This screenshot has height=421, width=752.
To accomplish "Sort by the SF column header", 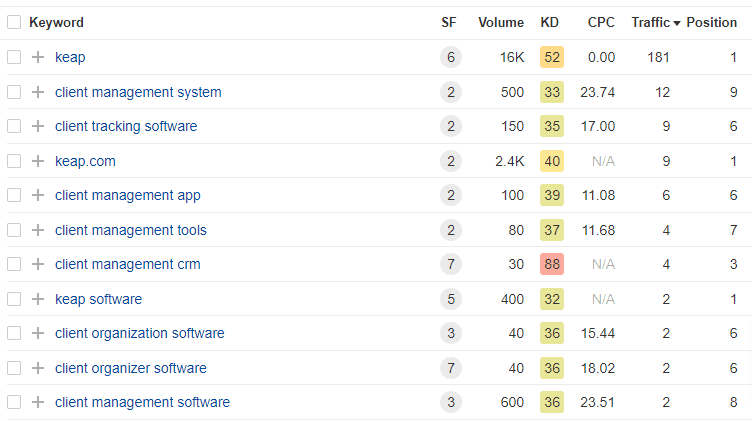I will pos(449,23).
